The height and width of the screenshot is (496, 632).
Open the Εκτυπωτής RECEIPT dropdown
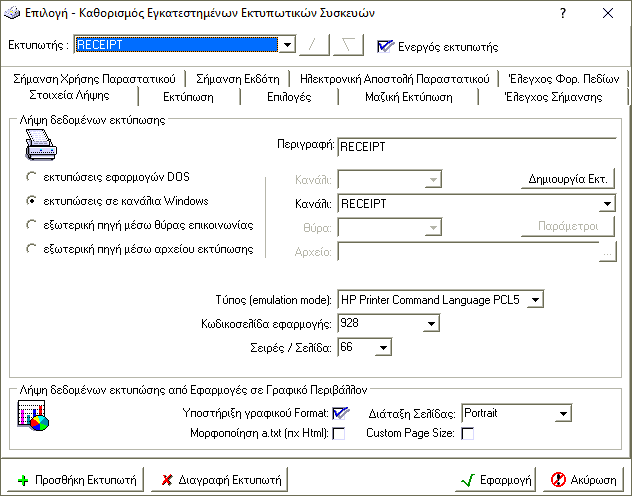click(288, 45)
